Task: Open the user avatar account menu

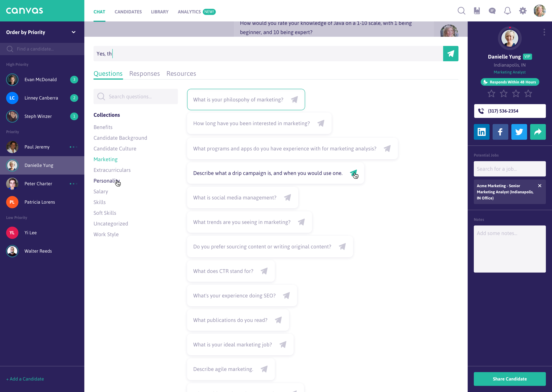Action: (539, 11)
